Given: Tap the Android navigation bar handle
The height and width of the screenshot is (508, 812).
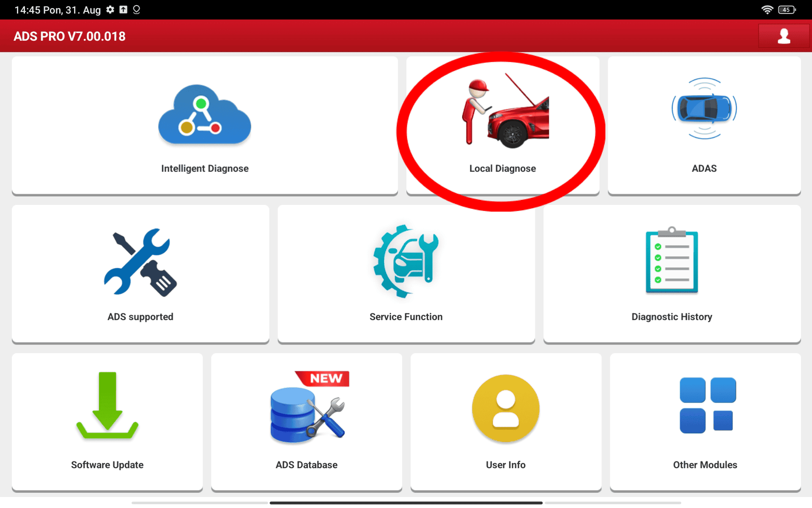Looking at the screenshot, I should tap(406, 502).
